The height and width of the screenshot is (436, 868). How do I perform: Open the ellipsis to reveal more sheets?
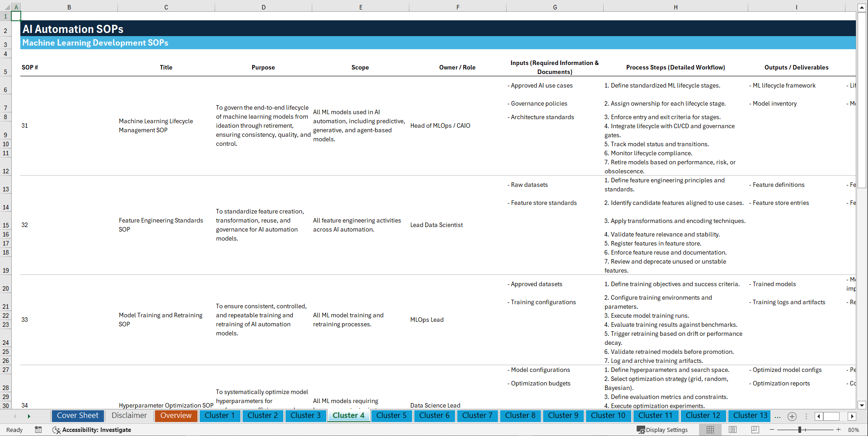click(778, 416)
